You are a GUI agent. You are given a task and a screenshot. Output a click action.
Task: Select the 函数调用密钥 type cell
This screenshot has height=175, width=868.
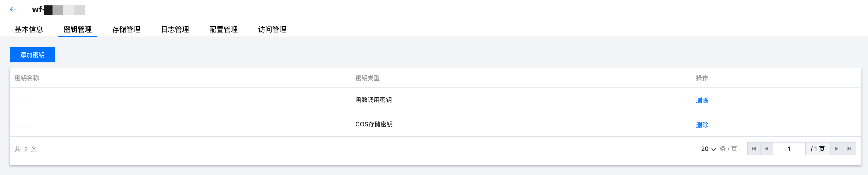[x=373, y=100]
